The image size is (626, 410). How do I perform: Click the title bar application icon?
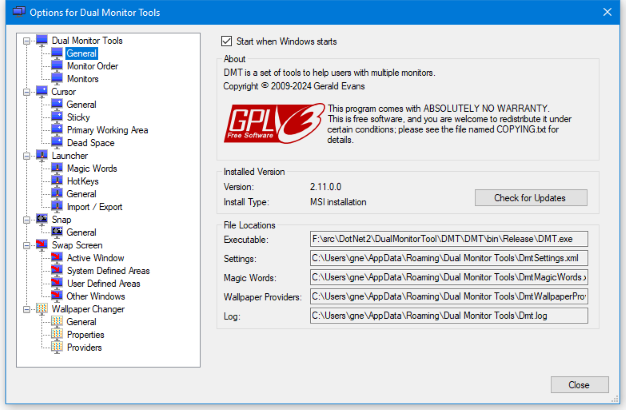(19, 12)
